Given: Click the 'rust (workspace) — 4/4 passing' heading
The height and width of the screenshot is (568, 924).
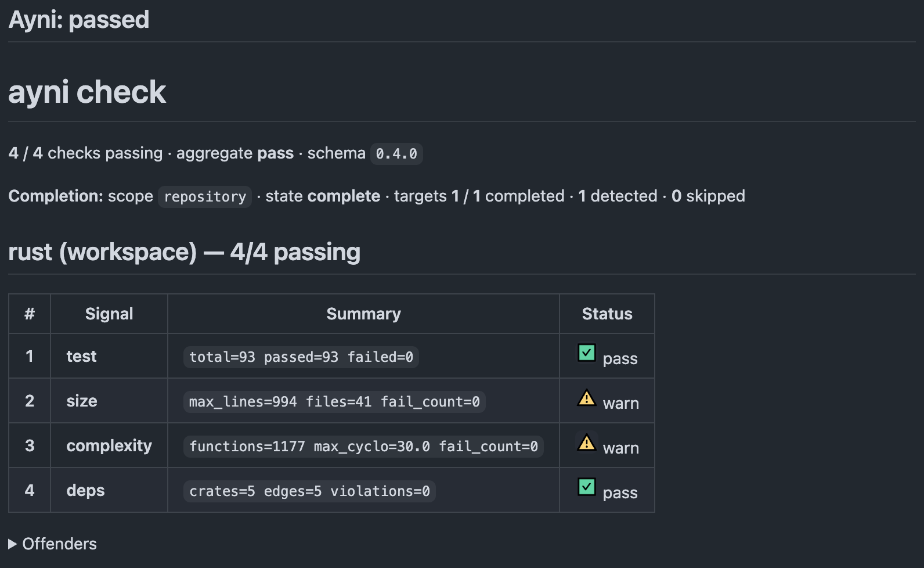Looking at the screenshot, I should (x=185, y=252).
